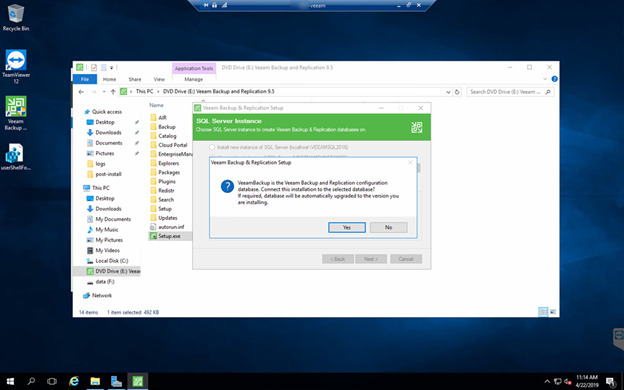This screenshot has width=624, height=390.
Task: Select data (F:) drive
Action: click(105, 281)
